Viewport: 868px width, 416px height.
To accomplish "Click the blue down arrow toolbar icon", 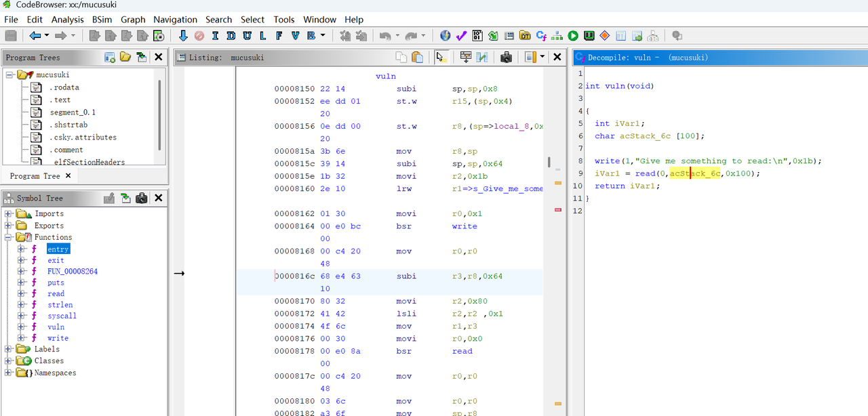I will 183,36.
